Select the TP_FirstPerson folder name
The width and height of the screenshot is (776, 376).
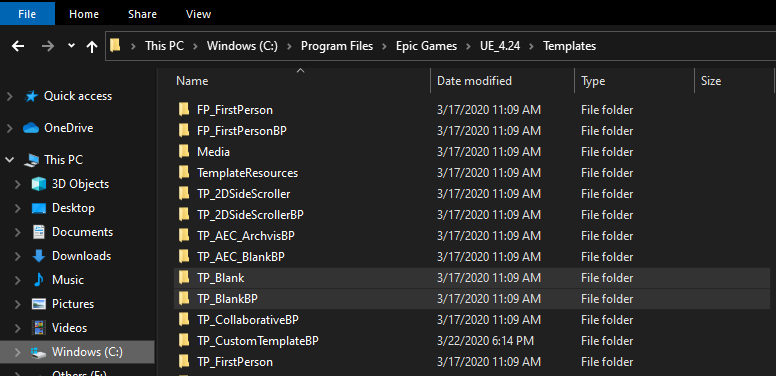click(x=235, y=362)
